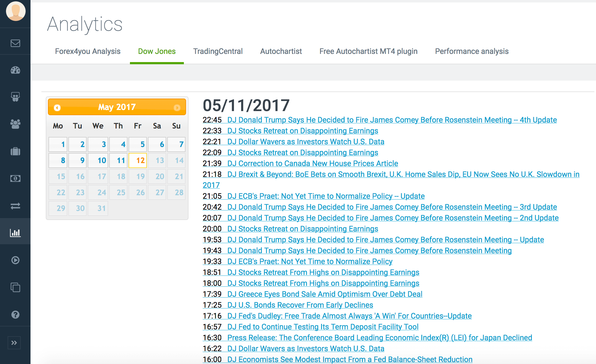Select the dashboard gauge icon in sidebar
Image resolution: width=596 pixels, height=364 pixels.
(15, 70)
